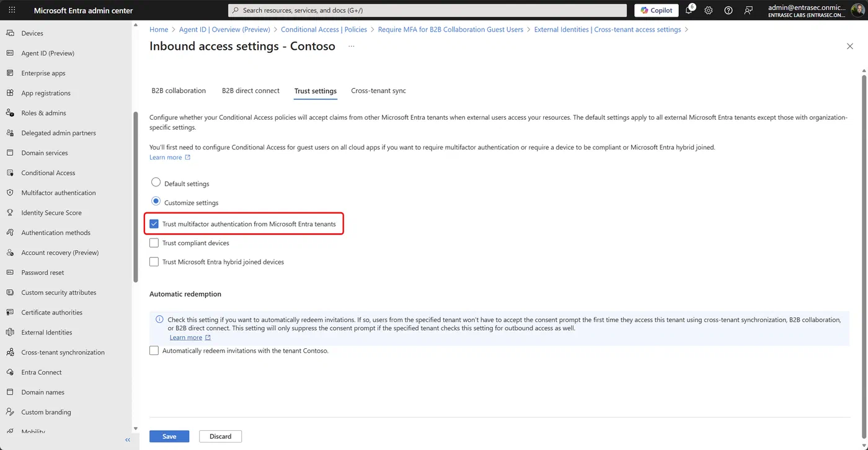The image size is (868, 450).
Task: Open the app launcher waffle icon
Action: tap(12, 11)
